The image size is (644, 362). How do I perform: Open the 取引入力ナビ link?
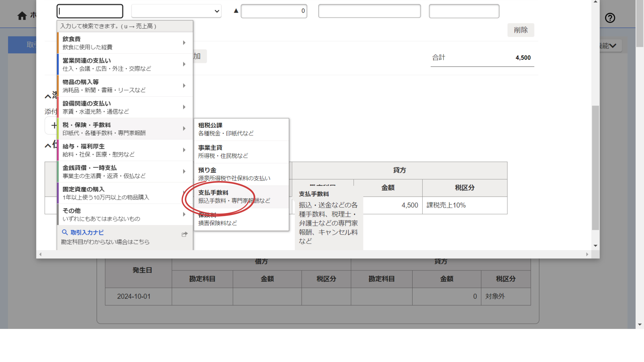coord(87,232)
